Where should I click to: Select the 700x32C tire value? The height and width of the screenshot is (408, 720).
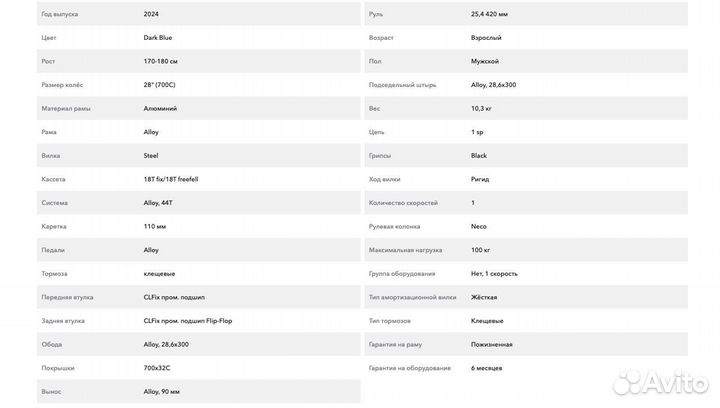(x=157, y=368)
